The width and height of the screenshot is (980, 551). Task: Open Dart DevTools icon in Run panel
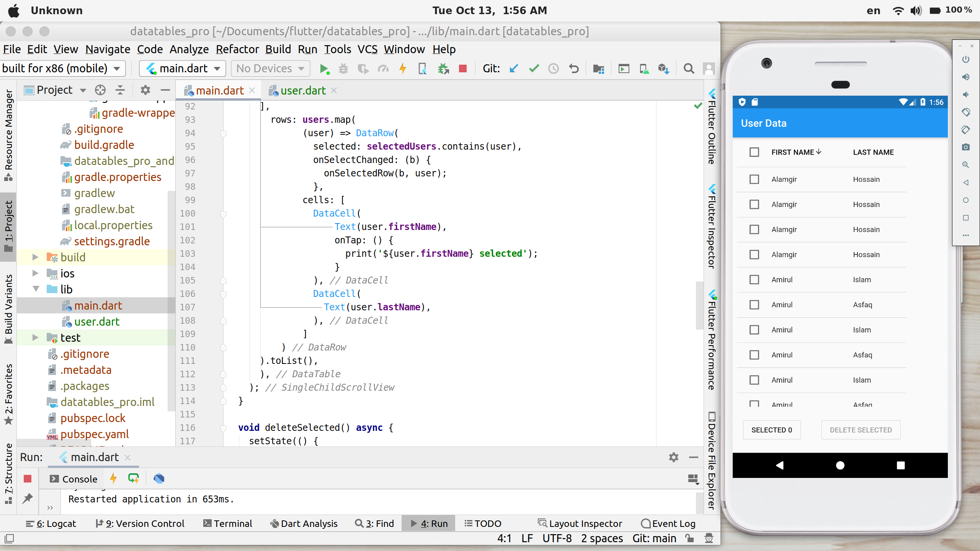coord(159,478)
